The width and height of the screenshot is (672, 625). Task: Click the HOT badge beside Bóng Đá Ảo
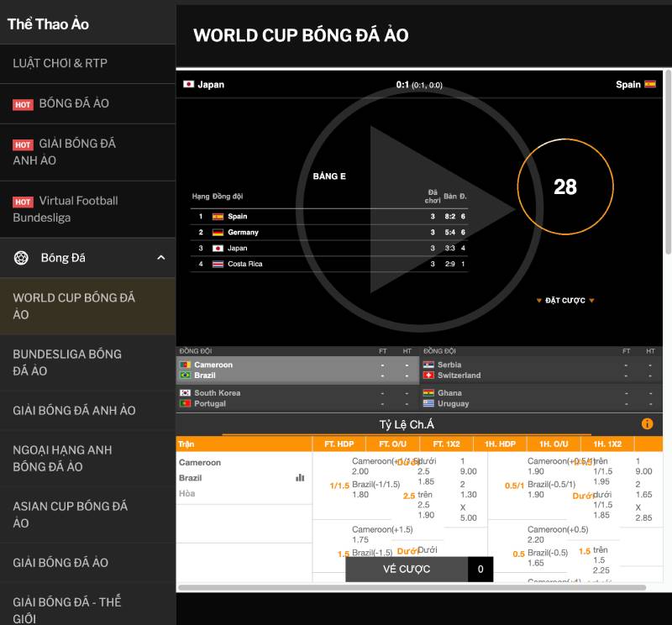[23, 104]
